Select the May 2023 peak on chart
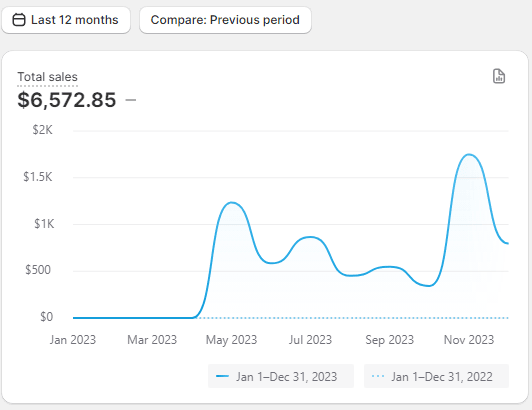 (x=231, y=203)
